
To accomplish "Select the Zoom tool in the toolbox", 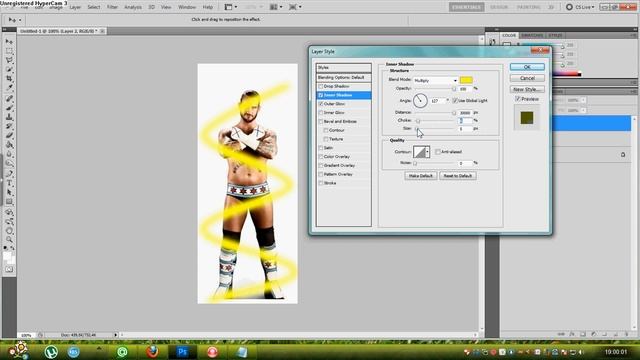I will (9, 240).
